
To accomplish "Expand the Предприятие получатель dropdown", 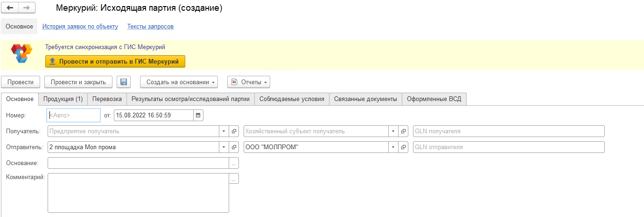I will (224, 131).
